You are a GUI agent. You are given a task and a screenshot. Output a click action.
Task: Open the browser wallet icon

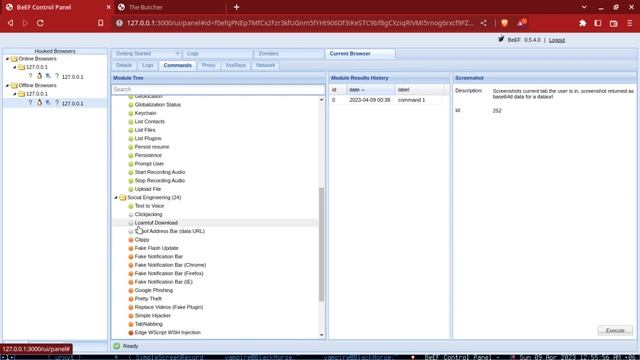613,23
